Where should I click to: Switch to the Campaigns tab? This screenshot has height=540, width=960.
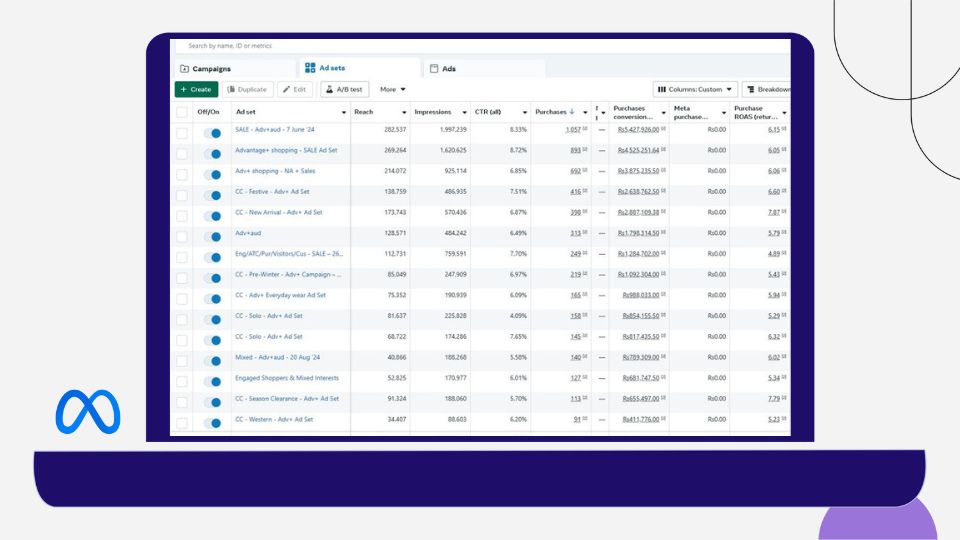(x=210, y=69)
